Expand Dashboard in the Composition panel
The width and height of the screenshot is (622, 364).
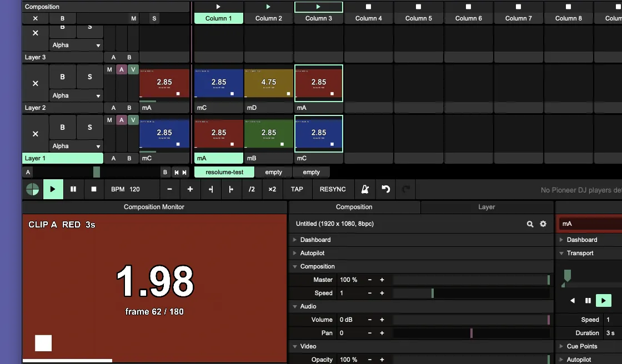295,240
